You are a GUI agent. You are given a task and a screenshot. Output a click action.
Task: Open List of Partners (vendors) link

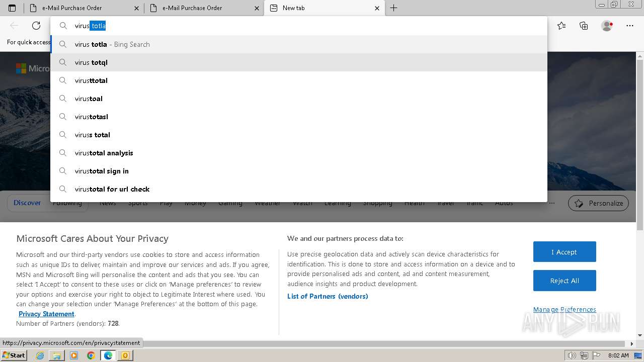[x=328, y=296]
